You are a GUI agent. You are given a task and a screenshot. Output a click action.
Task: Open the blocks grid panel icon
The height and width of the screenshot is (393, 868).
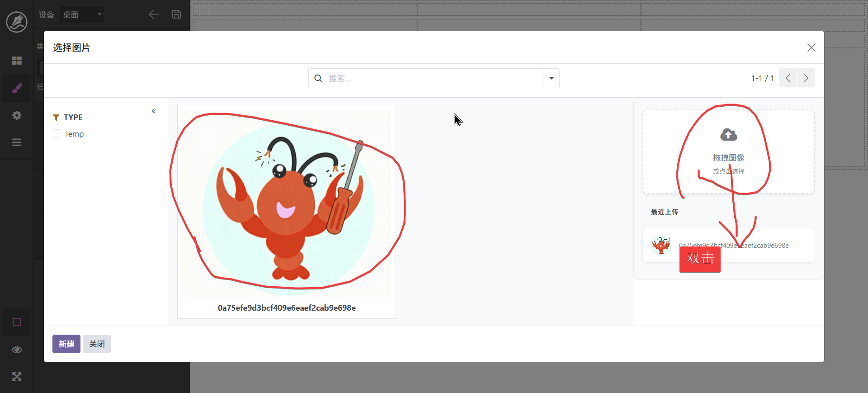[17, 61]
